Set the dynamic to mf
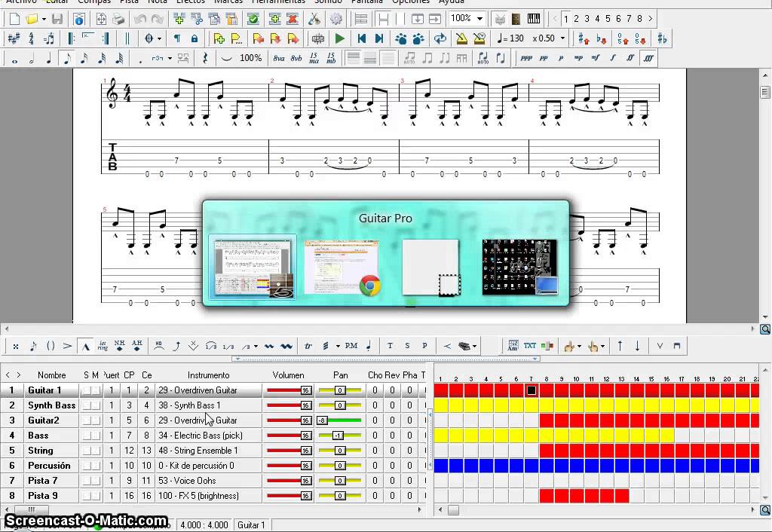Image resolution: width=772 pixels, height=532 pixels. pyautogui.click(x=596, y=59)
